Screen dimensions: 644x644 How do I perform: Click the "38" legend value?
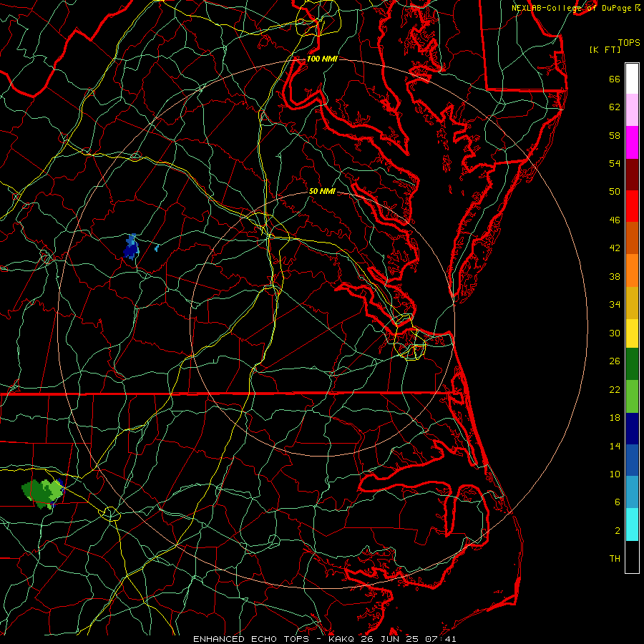coord(615,276)
